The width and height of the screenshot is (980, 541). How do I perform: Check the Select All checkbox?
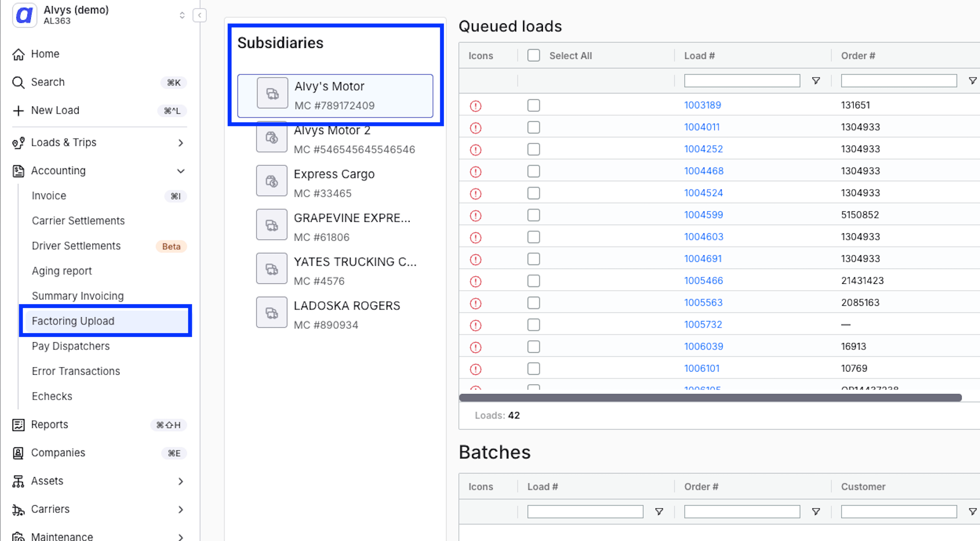click(x=534, y=56)
